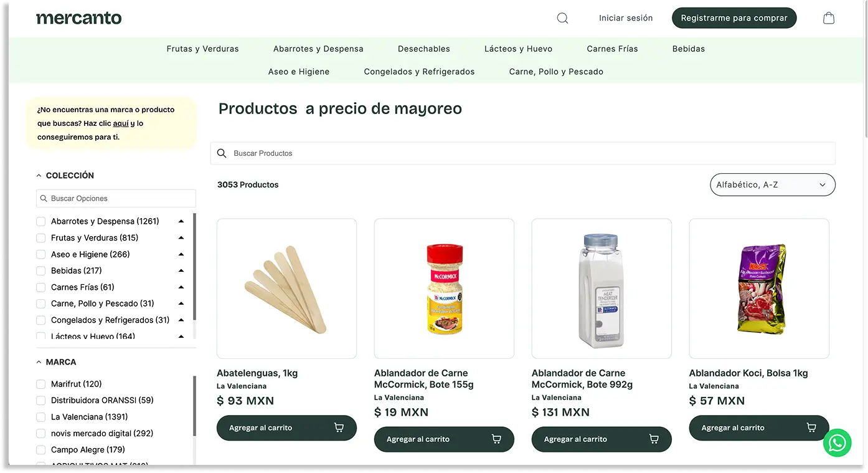Screen dimensions: 868x473
Task: Open the search magnifier in header
Action: tap(562, 18)
